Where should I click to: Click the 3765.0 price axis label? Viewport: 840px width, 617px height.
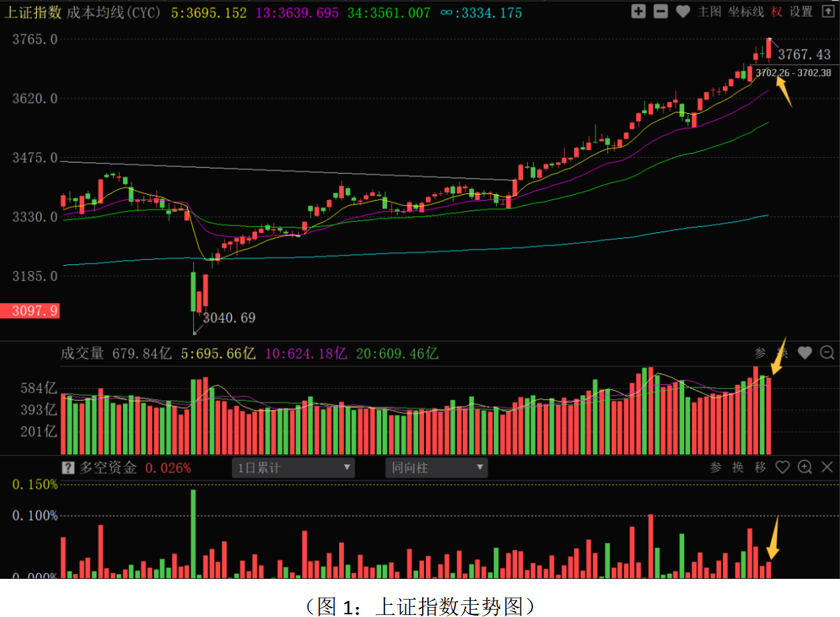35,39
